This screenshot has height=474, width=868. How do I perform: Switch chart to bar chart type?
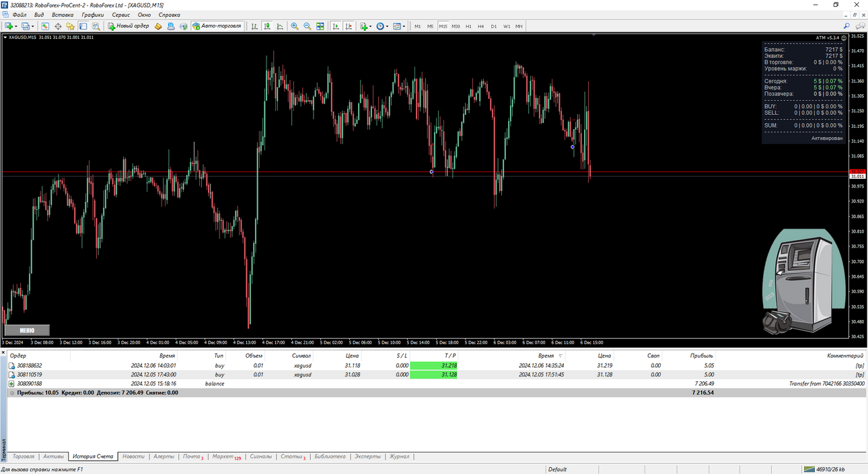pos(254,26)
